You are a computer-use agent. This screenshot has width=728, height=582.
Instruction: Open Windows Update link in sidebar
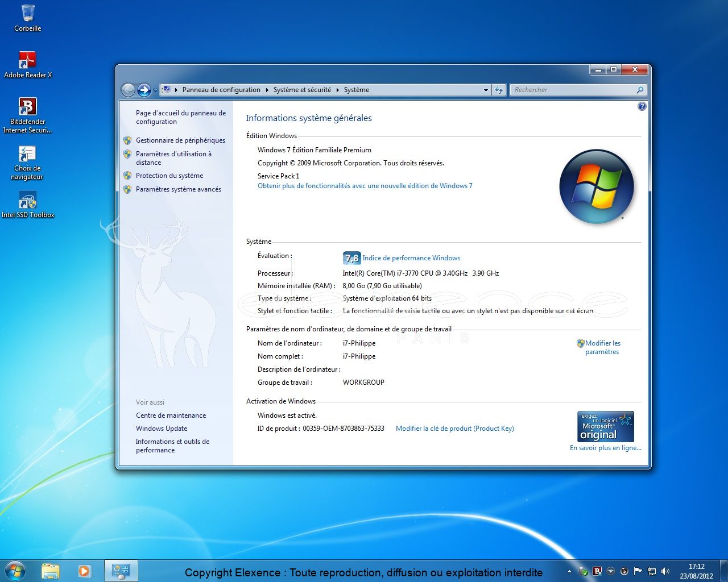coord(162,429)
